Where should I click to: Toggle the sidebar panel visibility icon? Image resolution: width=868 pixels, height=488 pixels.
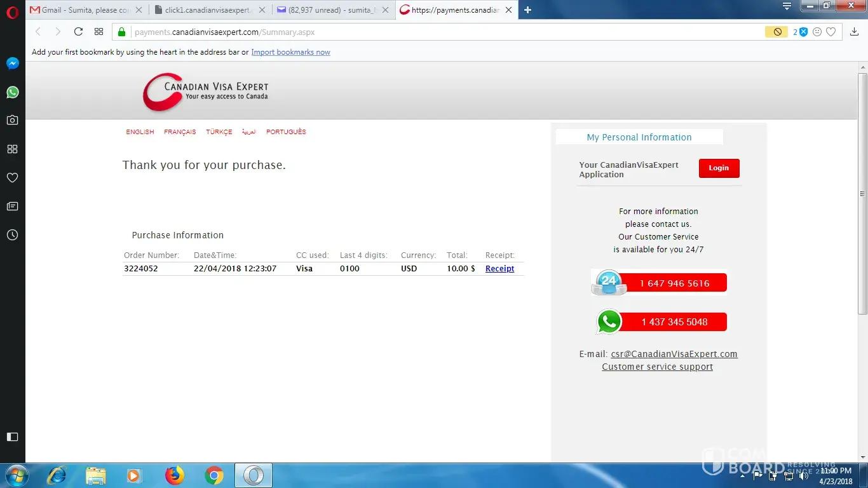12,437
